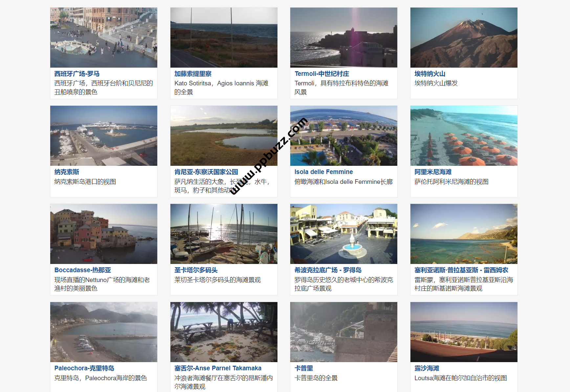Open the 露沙海滩 title link
This screenshot has height=392, width=570.
pyautogui.click(x=427, y=368)
